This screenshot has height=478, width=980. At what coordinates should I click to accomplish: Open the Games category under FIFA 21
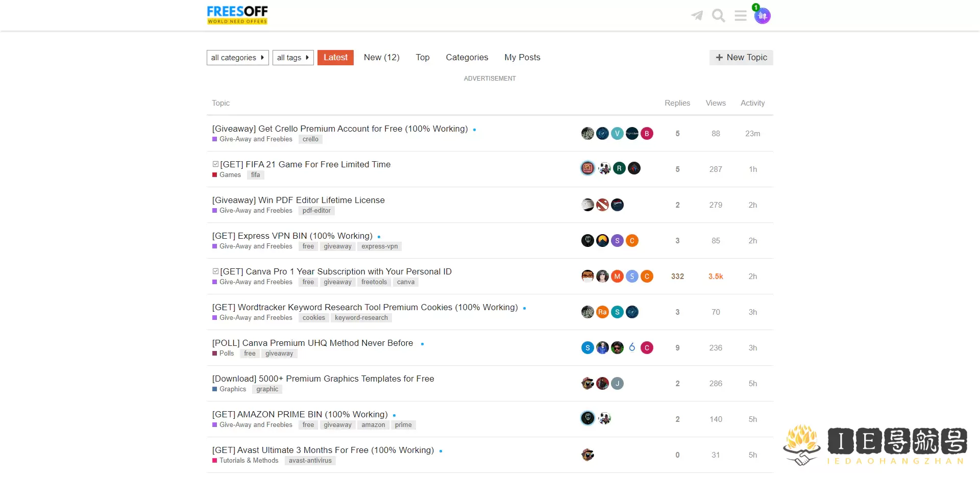coord(227,175)
